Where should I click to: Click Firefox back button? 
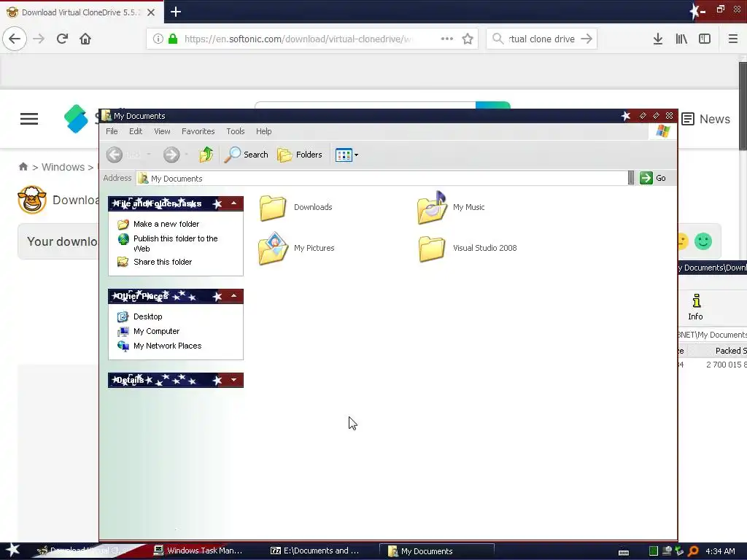point(15,39)
